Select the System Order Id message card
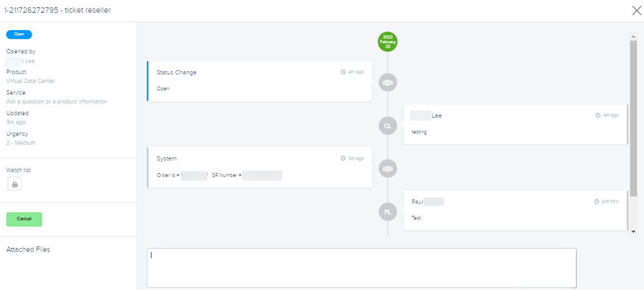 point(259,167)
